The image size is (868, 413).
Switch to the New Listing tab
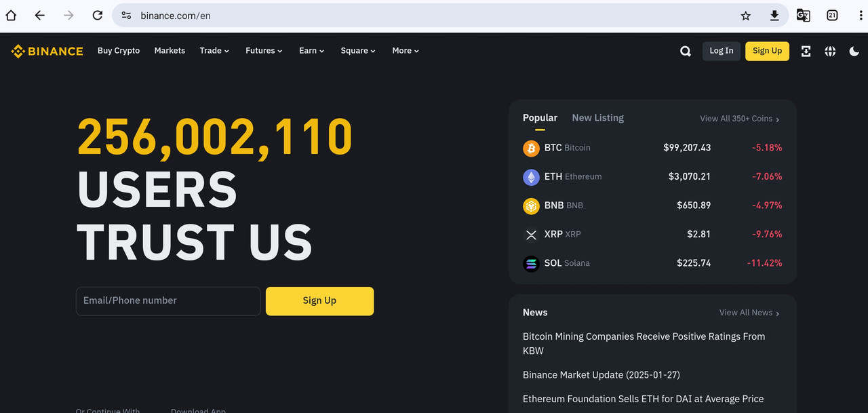[x=597, y=118]
